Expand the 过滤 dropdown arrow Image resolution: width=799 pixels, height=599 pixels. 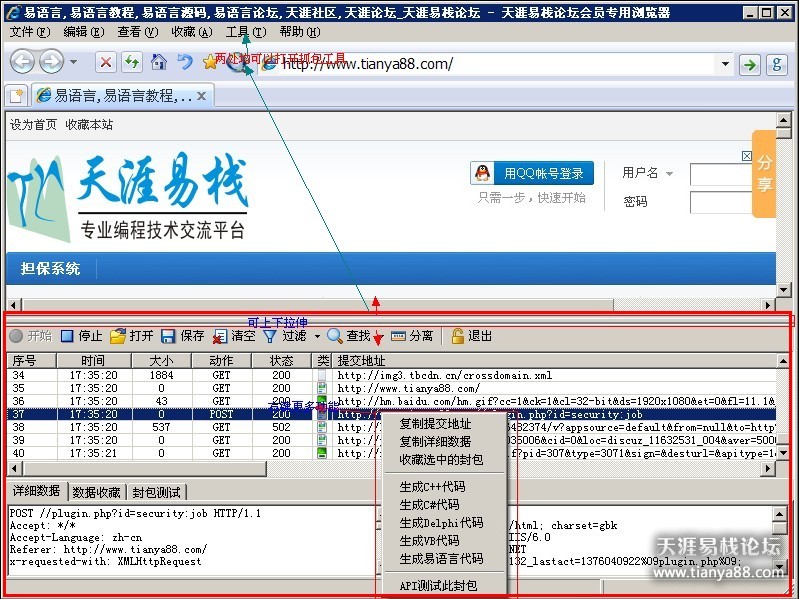pos(317,336)
